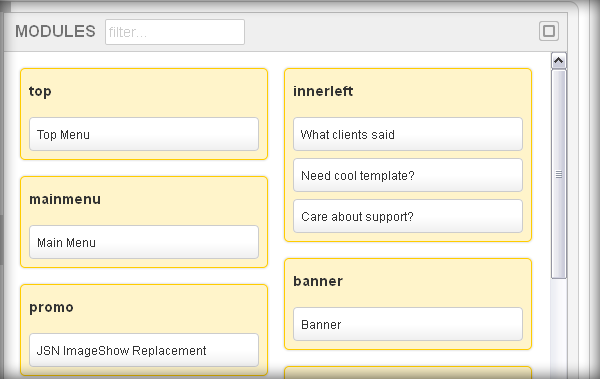Focus the modules filter text field

click(175, 32)
